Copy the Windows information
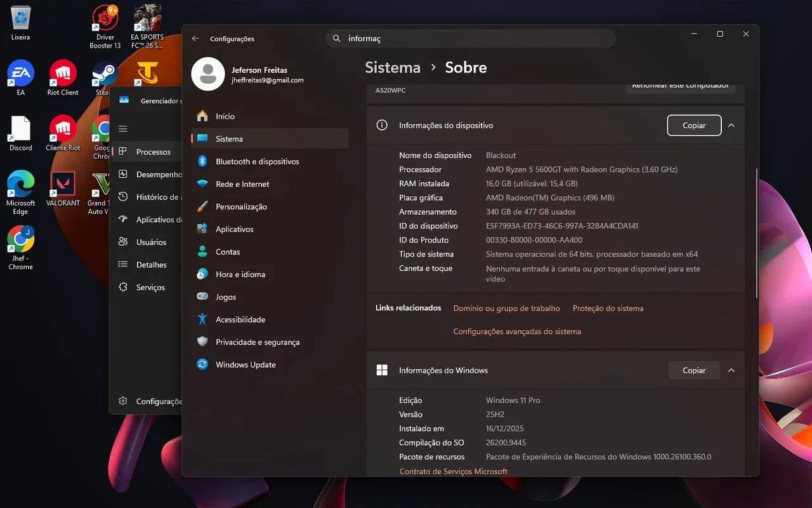 point(694,370)
